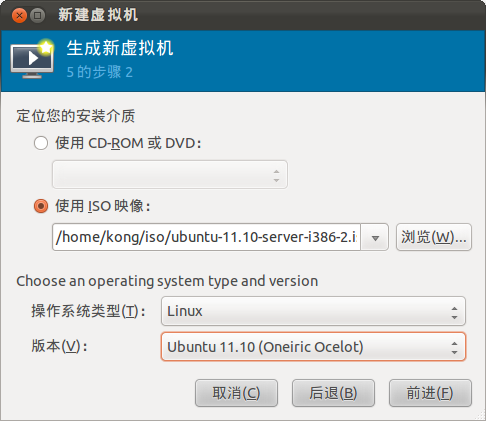Click the gray maximize button in title bar
Image resolution: width=486 pixels, height=421 pixels.
38,15
